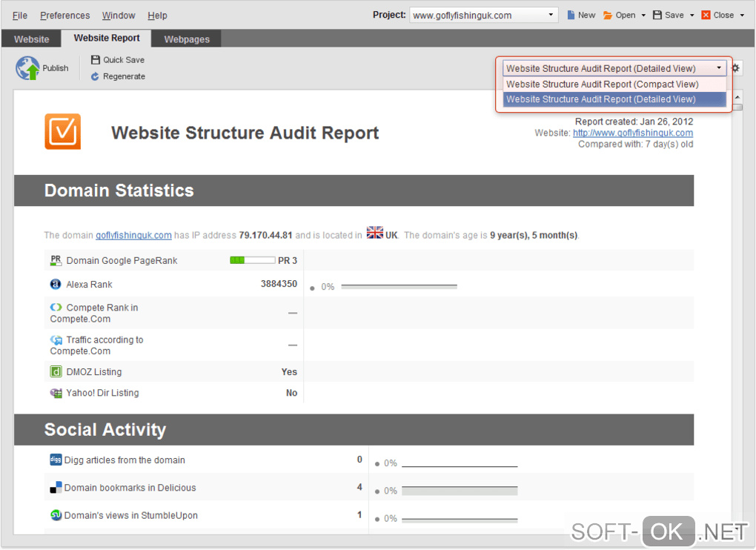Click the orange checkmark report logo
Screen dimensions: 756x550
click(63, 132)
